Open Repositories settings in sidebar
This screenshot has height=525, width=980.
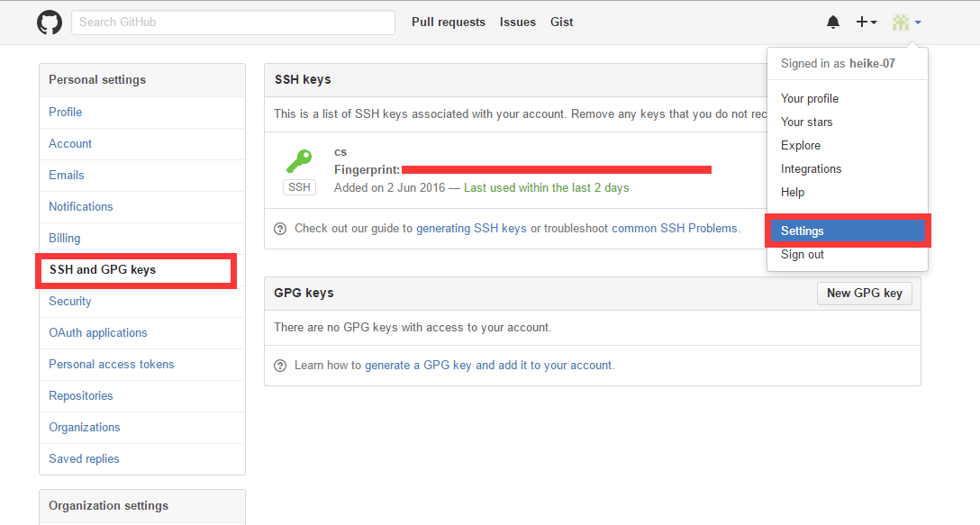tap(142, 396)
